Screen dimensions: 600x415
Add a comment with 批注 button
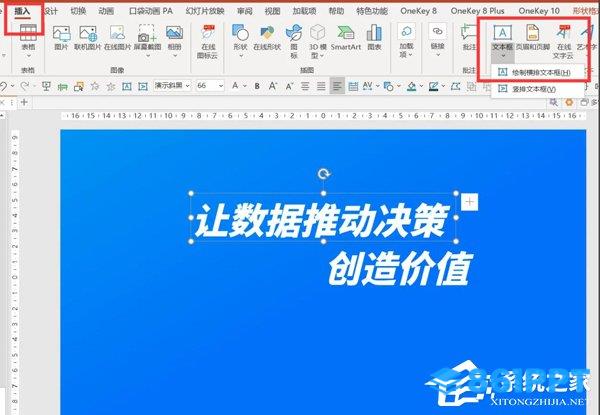coord(469,37)
